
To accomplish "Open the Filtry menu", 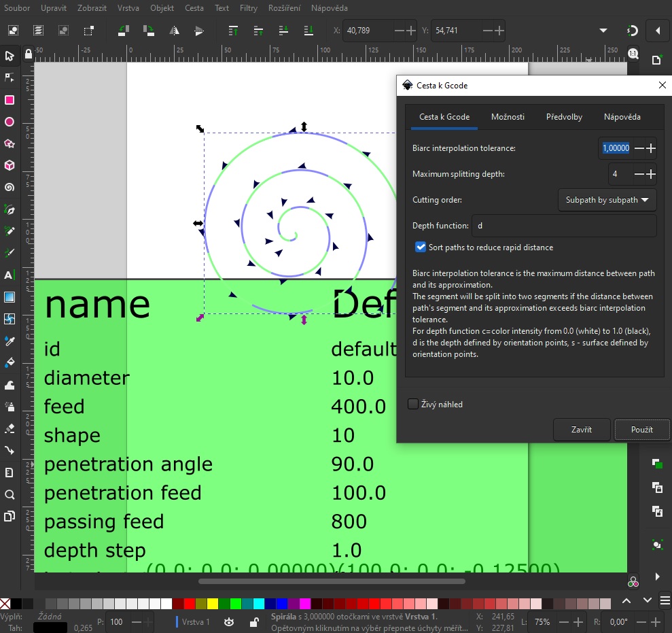I will (249, 8).
